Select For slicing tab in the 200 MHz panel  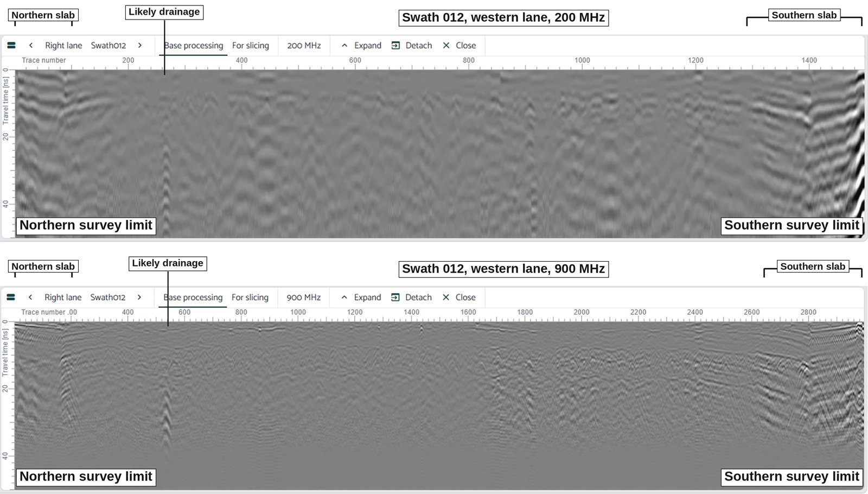pyautogui.click(x=251, y=46)
